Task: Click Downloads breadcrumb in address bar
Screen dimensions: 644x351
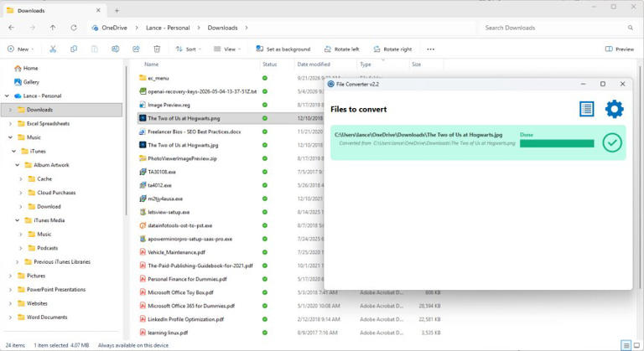Action: (222, 28)
